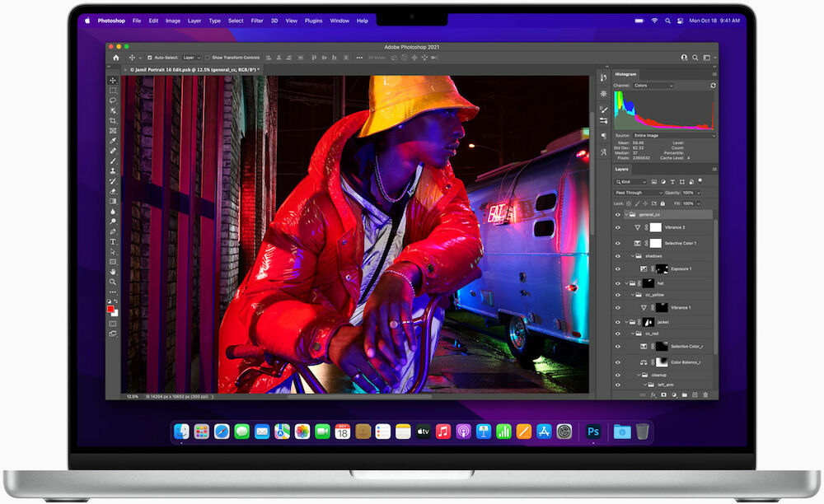Viewport: 824px width, 504px height.
Task: Click the Histogram panel tab
Action: 625,74
